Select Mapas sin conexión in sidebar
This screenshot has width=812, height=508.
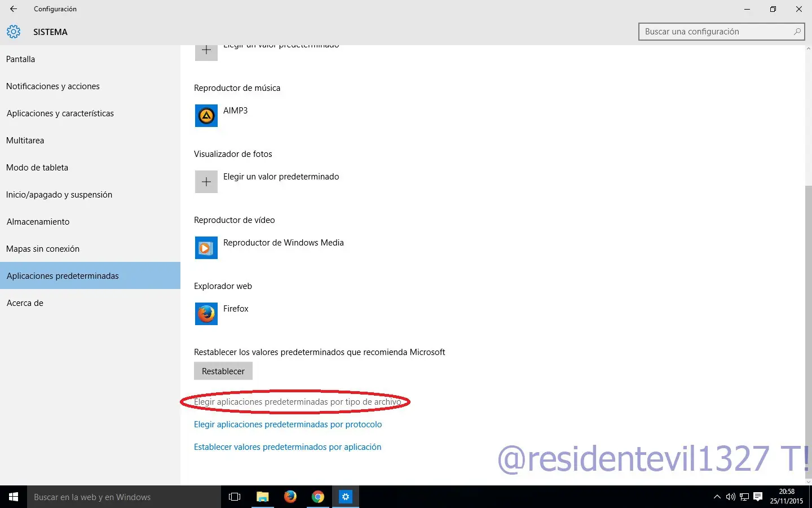pos(90,249)
